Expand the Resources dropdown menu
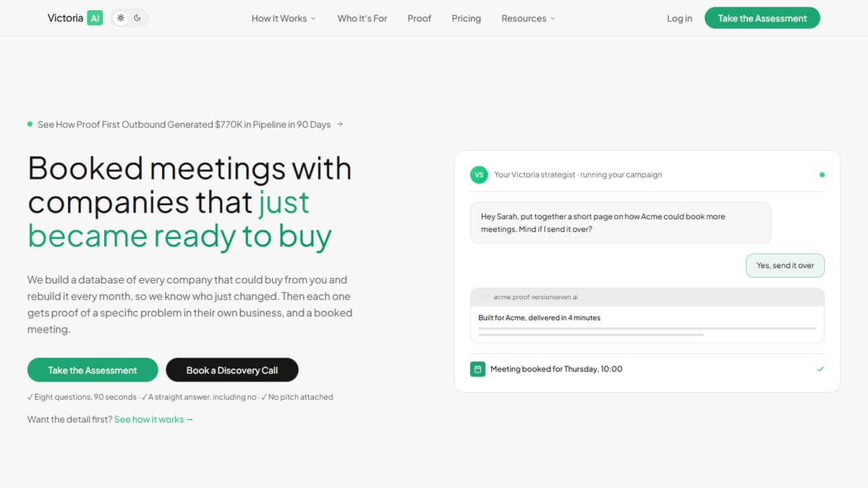Viewport: 868px width, 488px height. (528, 18)
